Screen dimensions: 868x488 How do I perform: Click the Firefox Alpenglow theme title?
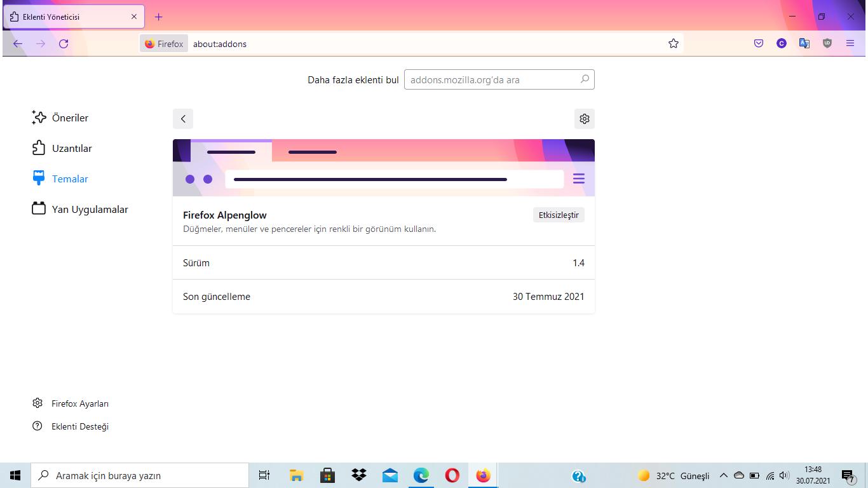[225, 215]
